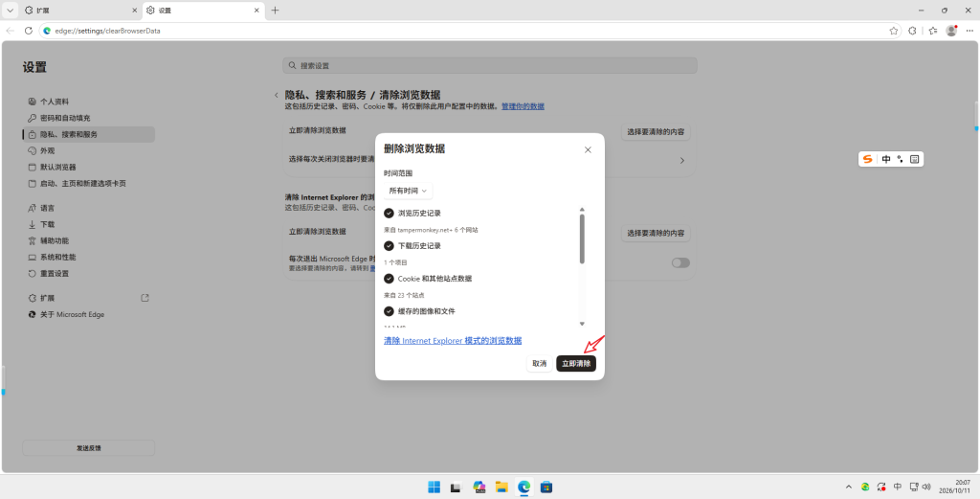Open the 清除 Internet Explorer 模式的浏览数据 link
Image resolution: width=980 pixels, height=499 pixels.
click(x=453, y=341)
